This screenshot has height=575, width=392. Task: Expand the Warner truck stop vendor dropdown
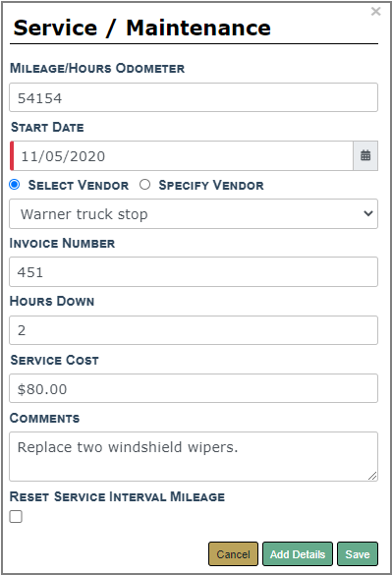pyautogui.click(x=194, y=214)
